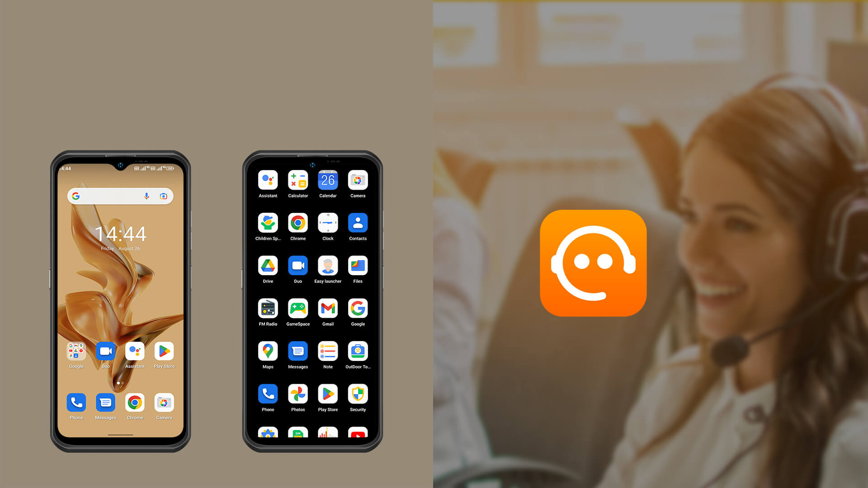Open the Messages app

(x=105, y=403)
